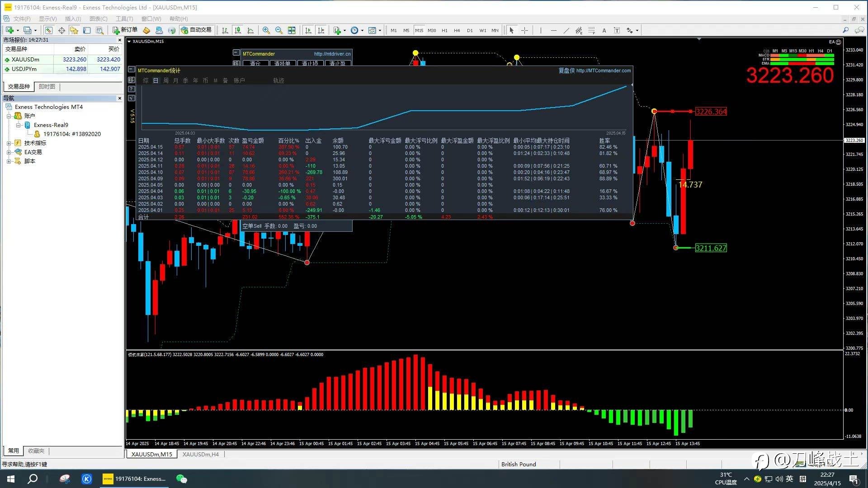The width and height of the screenshot is (868, 488).
Task: Switch to the XAUUSDm,H4 chart tab
Action: [200, 454]
